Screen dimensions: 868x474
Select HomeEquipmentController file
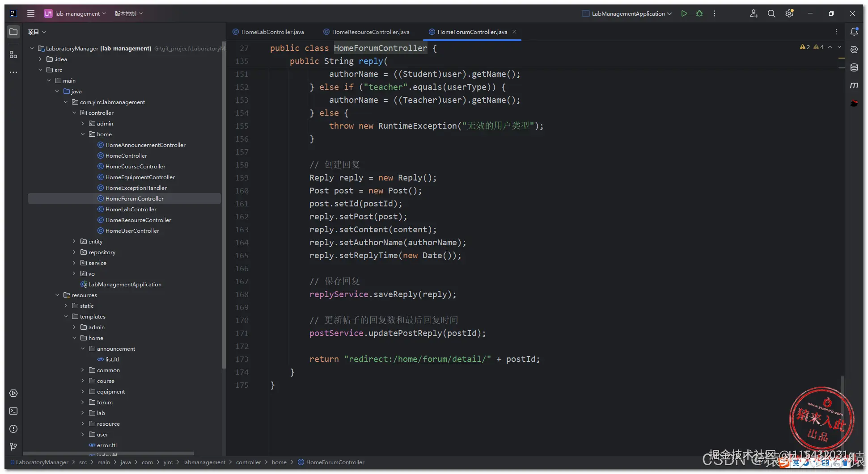coord(140,177)
